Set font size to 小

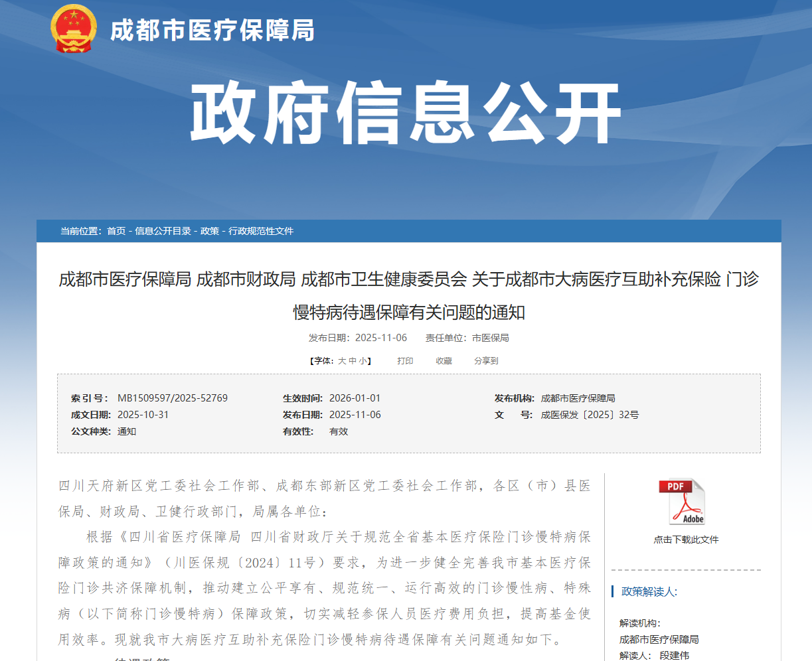(x=363, y=361)
